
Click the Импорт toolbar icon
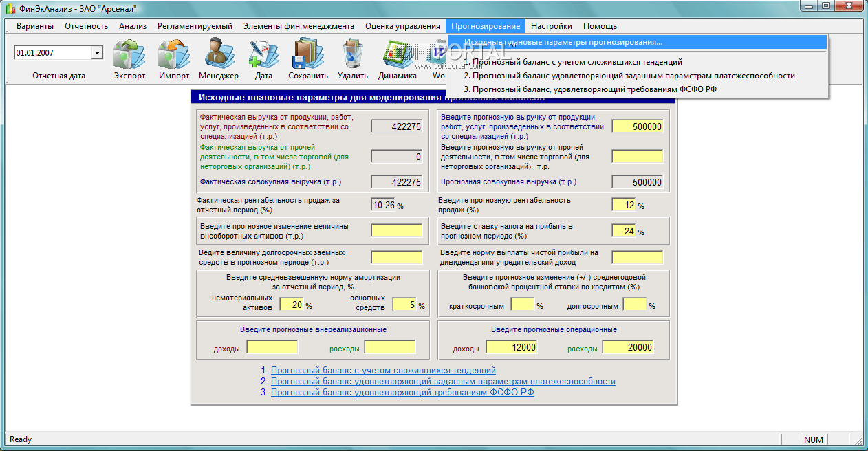click(173, 54)
